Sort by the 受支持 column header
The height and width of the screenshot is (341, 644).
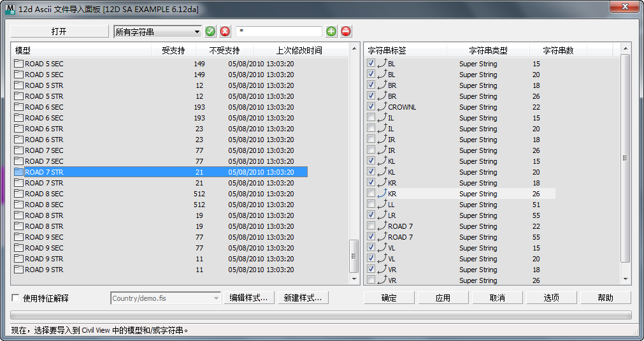pyautogui.click(x=174, y=50)
